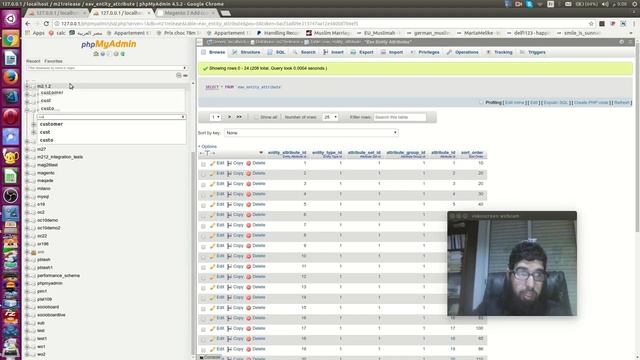Enable the Profiling checkbox
Image resolution: width=640 pixels, height=360 pixels.
tap(481, 102)
